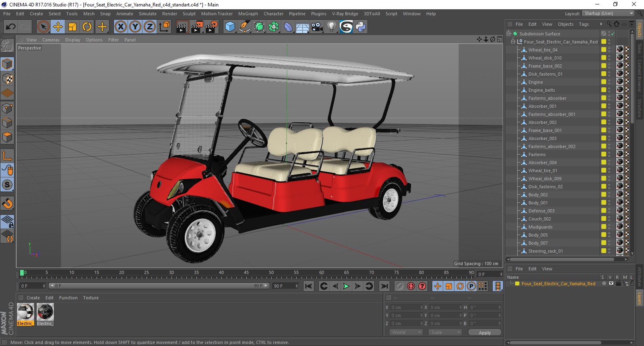Open the Cameras viewport menu
This screenshot has height=346, width=644.
click(x=51, y=40)
